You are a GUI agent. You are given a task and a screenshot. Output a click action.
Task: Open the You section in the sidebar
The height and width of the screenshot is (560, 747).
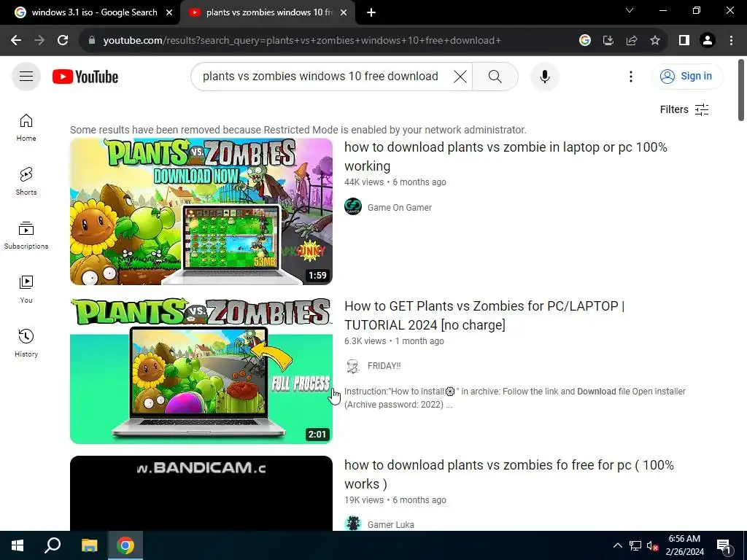26,289
